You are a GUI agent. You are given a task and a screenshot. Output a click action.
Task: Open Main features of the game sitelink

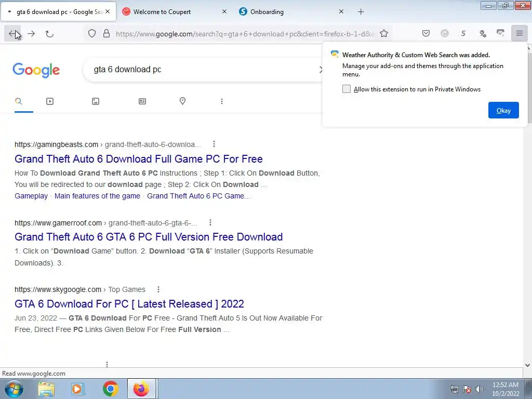point(97,196)
